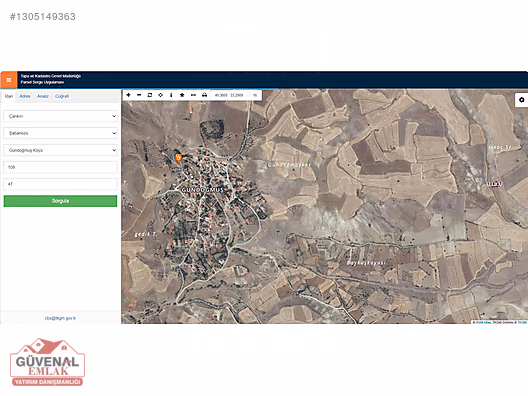Select the info tool in map toolbar
This screenshot has height=396, width=528.
pos(171,95)
